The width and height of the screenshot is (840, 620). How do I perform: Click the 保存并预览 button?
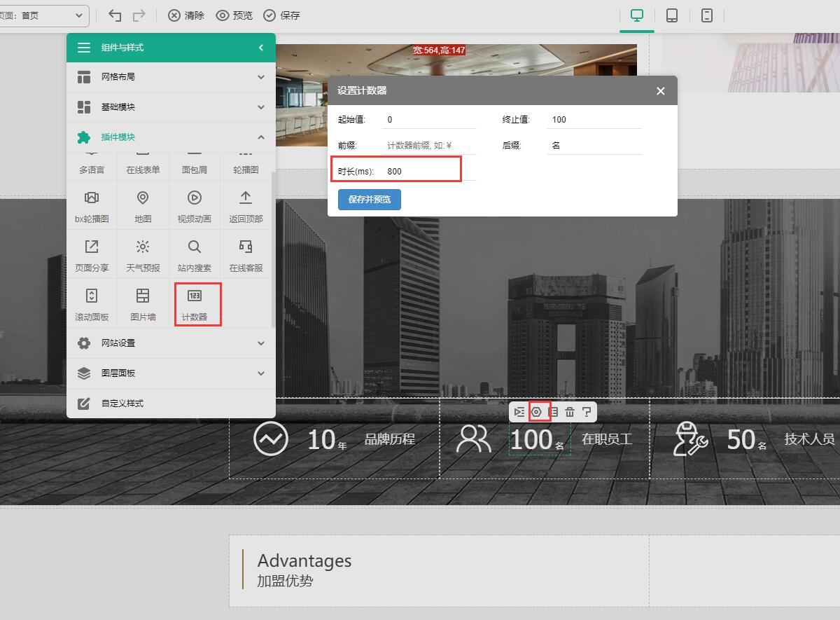click(x=369, y=200)
